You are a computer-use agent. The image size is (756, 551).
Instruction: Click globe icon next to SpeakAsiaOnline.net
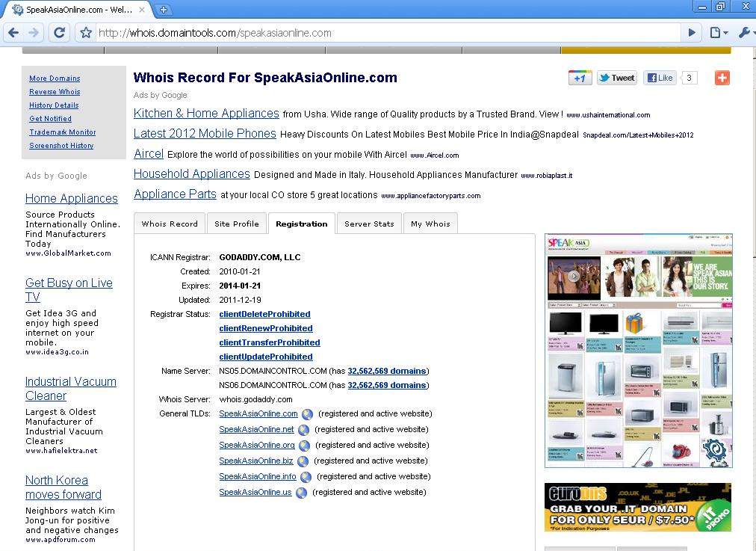(x=304, y=429)
